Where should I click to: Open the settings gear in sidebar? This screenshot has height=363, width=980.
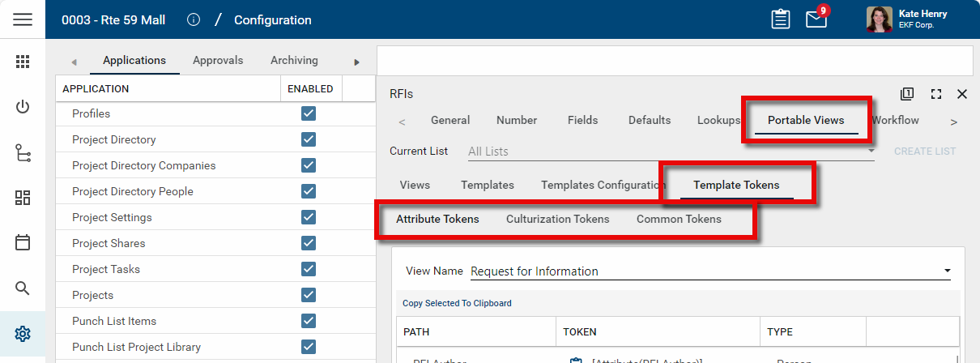(x=23, y=334)
